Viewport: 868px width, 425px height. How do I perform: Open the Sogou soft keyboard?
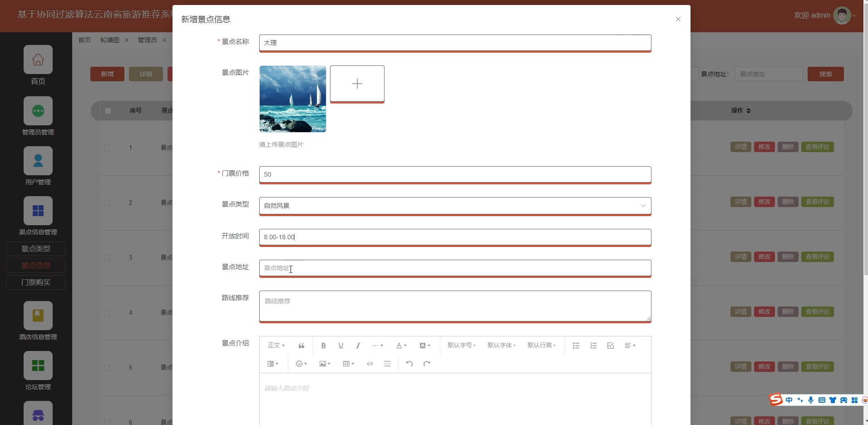[x=822, y=400]
